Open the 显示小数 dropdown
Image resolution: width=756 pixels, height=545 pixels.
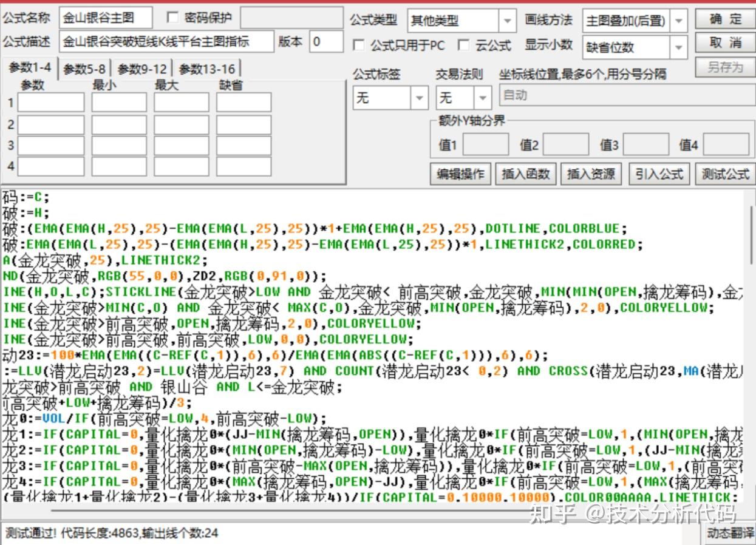(x=679, y=47)
